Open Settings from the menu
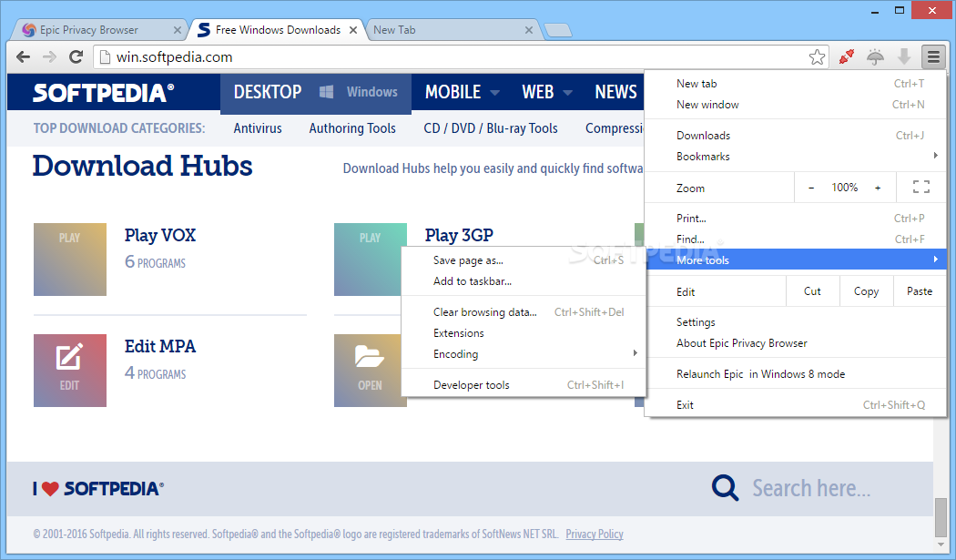956x560 pixels. (796, 322)
